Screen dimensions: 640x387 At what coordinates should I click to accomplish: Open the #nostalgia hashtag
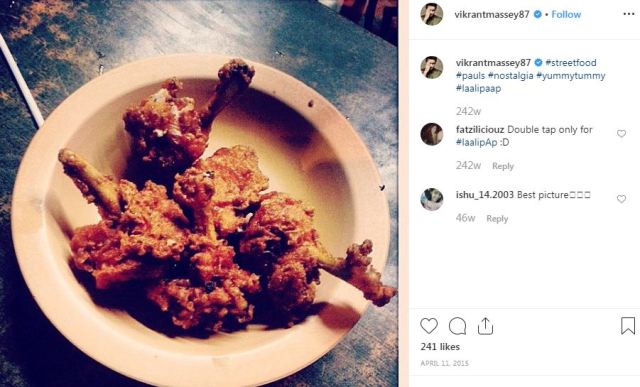[511, 76]
